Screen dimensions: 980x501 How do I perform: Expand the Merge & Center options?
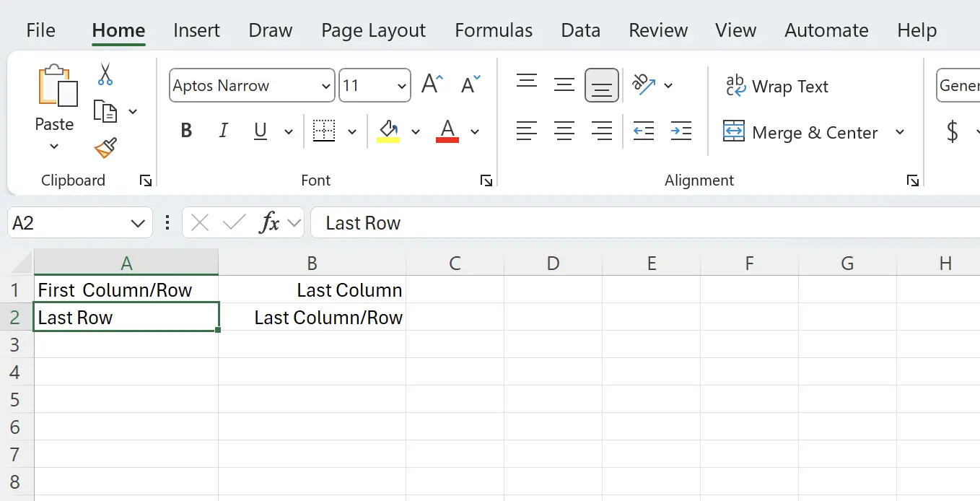pyautogui.click(x=900, y=132)
